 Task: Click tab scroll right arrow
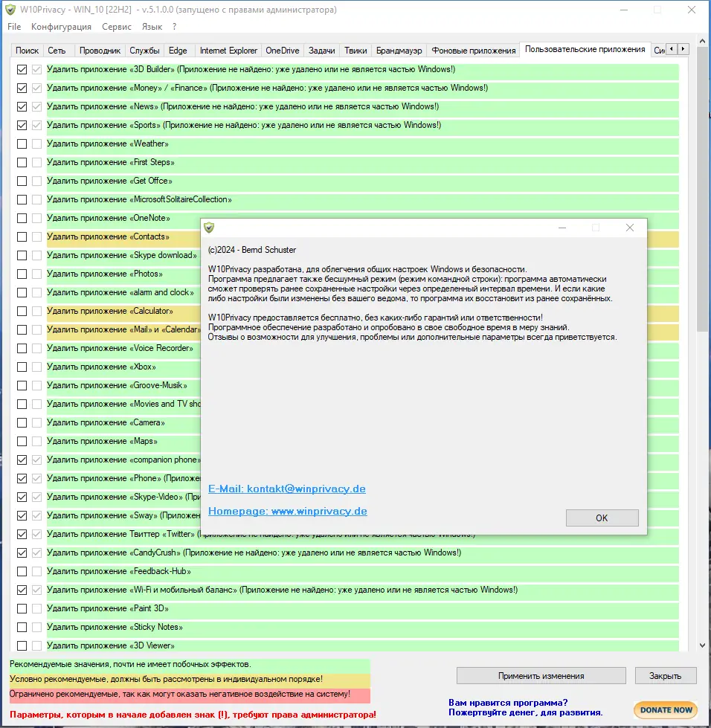point(683,49)
